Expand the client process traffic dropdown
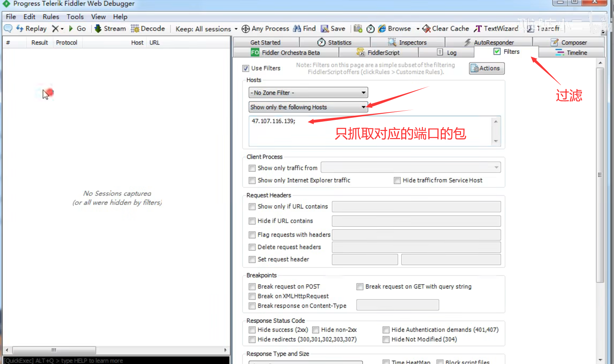This screenshot has width=614, height=364. click(x=411, y=167)
